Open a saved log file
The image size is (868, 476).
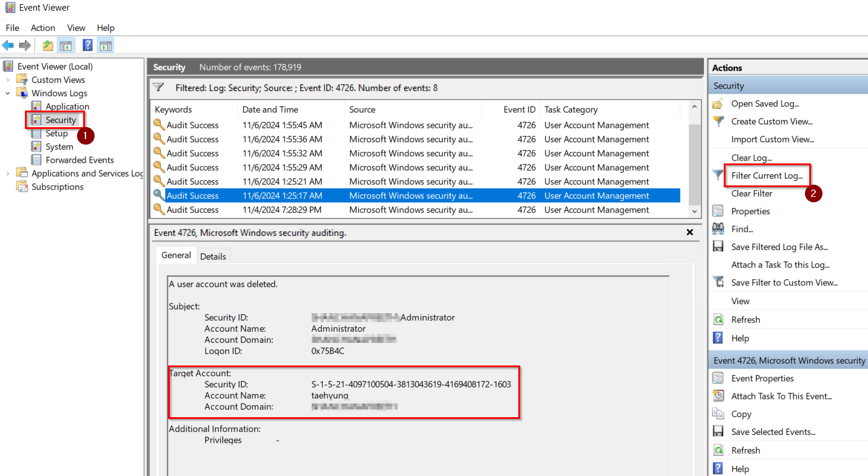(766, 103)
